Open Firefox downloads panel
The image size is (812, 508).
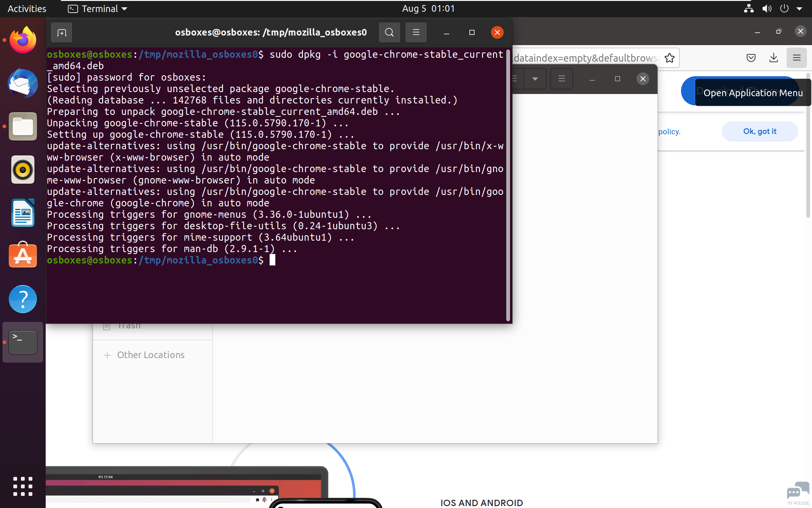774,58
